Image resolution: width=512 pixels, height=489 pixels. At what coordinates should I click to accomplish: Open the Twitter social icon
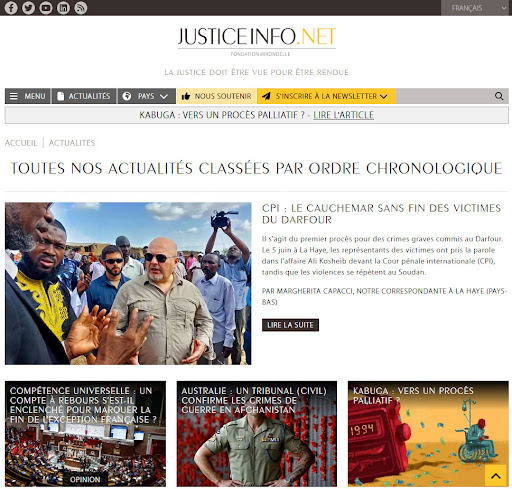28,8
